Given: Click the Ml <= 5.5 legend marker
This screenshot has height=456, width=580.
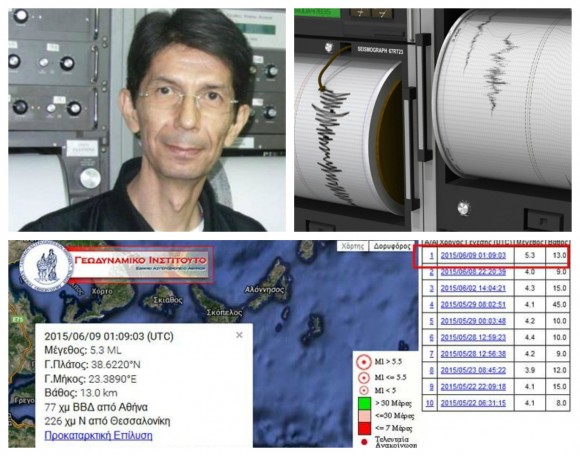Looking at the screenshot, I should pos(364,378).
